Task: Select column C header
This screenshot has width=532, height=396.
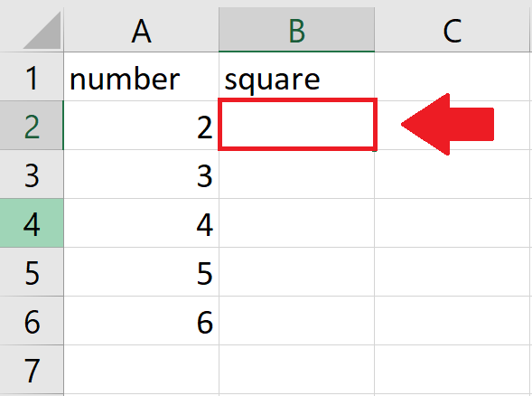Action: click(453, 30)
